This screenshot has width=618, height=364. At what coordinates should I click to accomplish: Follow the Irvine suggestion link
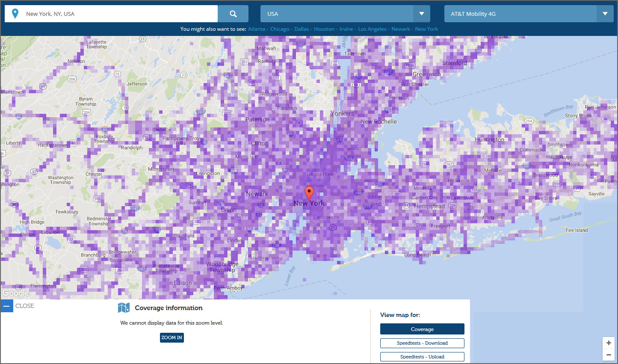click(x=346, y=29)
